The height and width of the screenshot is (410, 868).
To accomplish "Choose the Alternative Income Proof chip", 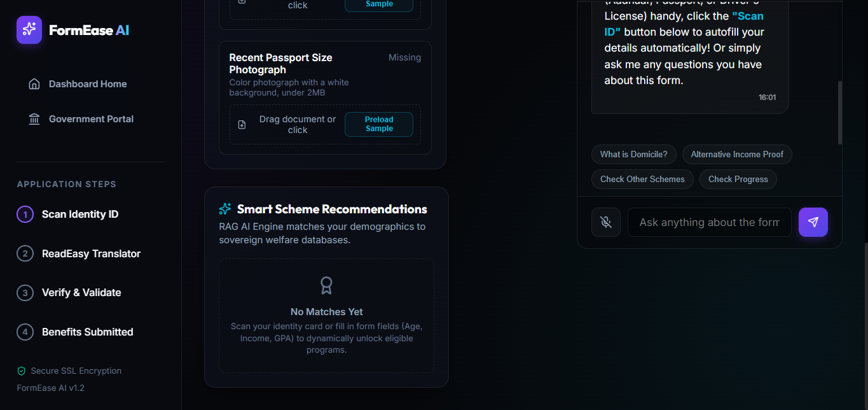I will (738, 154).
